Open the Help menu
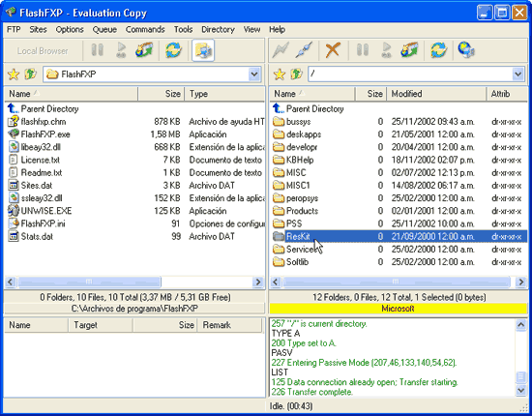 [x=277, y=30]
